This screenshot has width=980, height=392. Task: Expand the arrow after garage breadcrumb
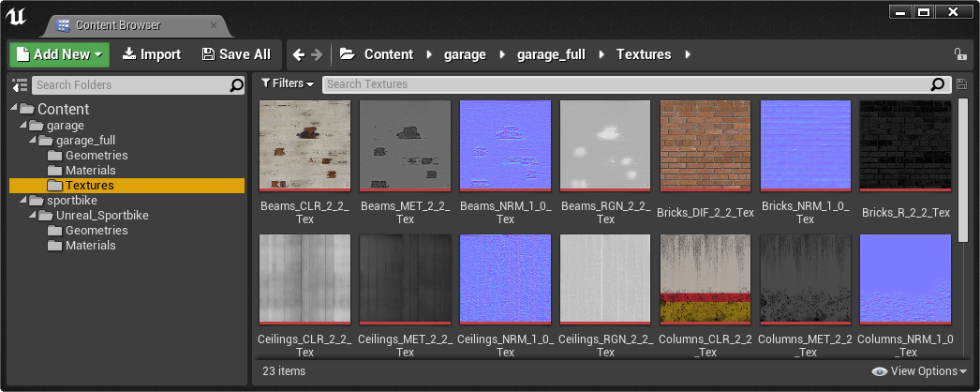(502, 54)
